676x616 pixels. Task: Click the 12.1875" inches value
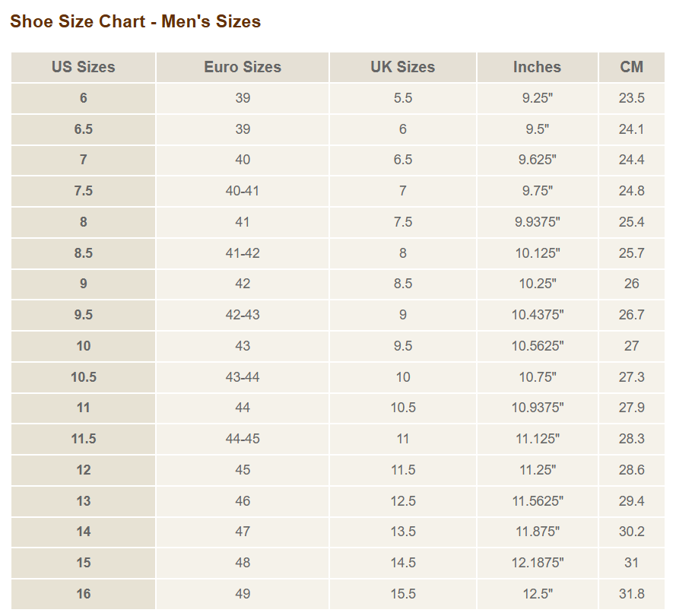click(x=537, y=563)
